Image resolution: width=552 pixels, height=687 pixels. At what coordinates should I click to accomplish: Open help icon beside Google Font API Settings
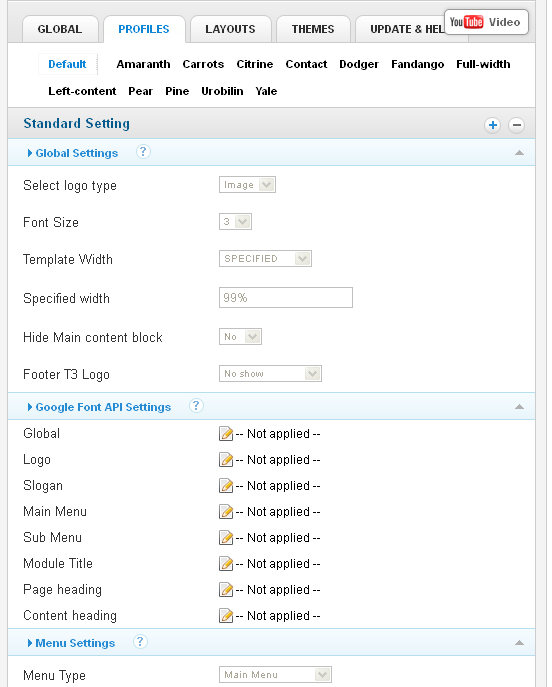(x=196, y=406)
